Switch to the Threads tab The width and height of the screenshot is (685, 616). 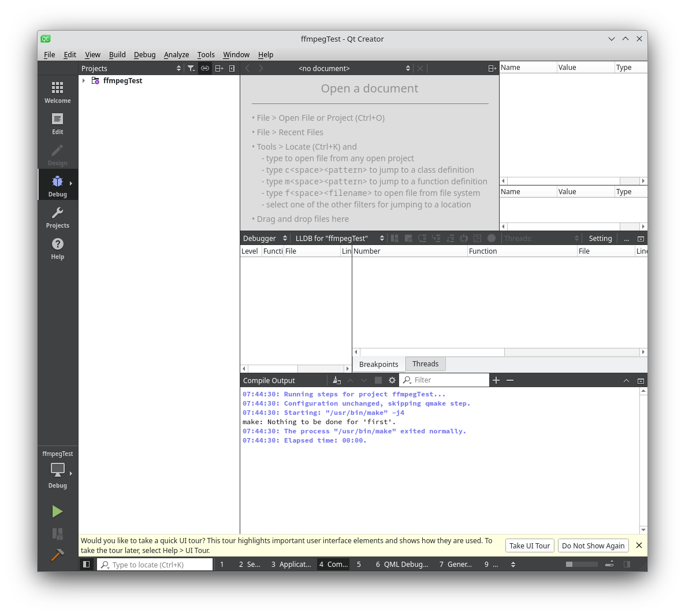426,363
